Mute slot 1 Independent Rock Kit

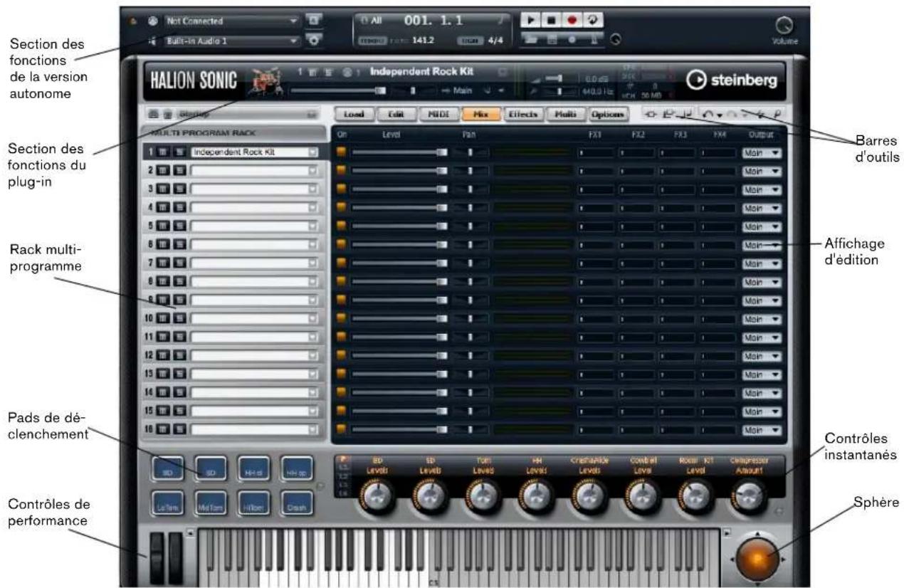[x=163, y=152]
